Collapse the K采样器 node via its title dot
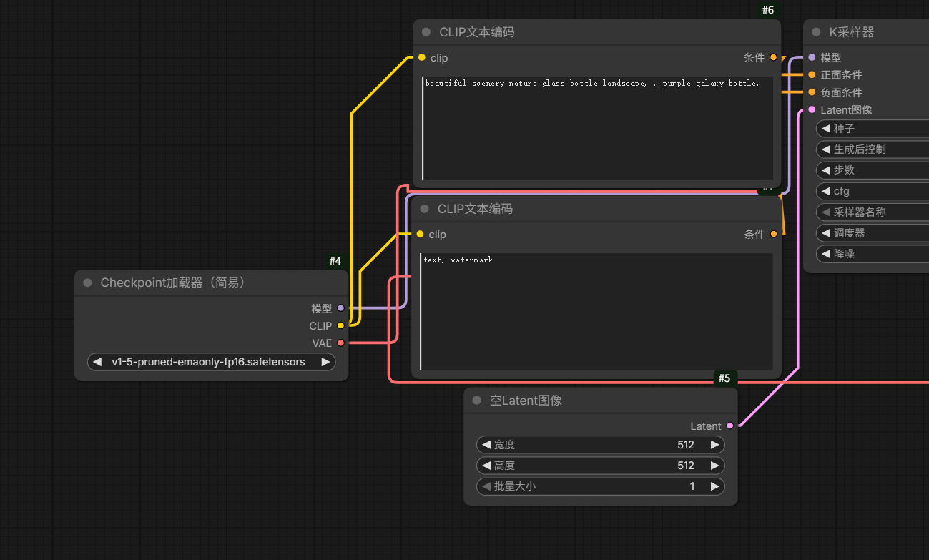The height and width of the screenshot is (560, 929). [x=816, y=32]
